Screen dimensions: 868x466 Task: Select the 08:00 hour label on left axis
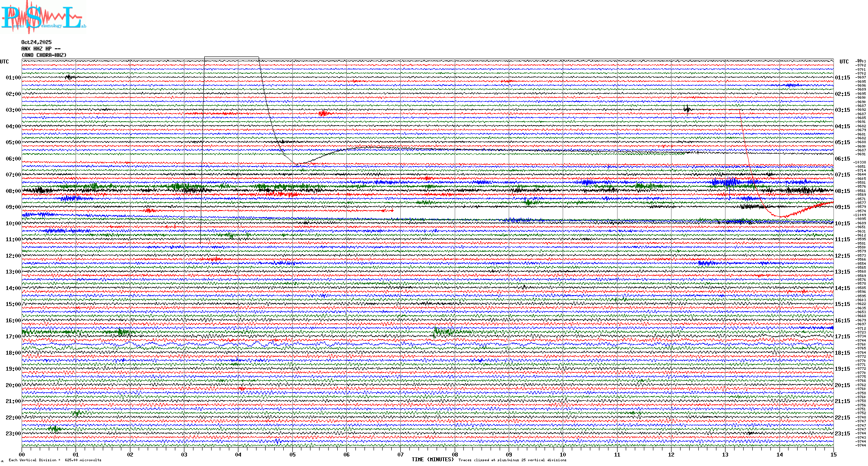13,191
